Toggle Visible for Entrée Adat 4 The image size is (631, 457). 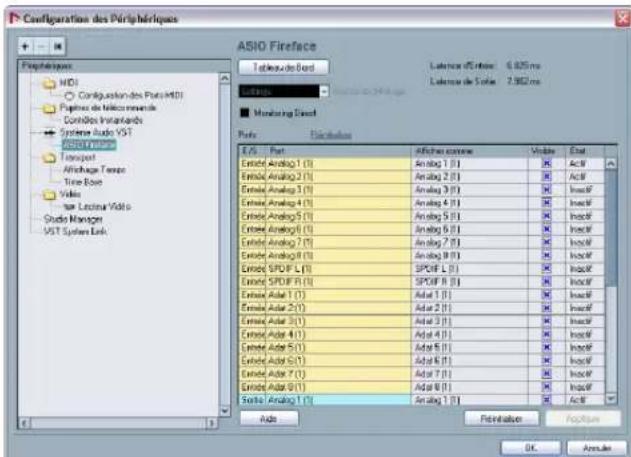[546, 334]
